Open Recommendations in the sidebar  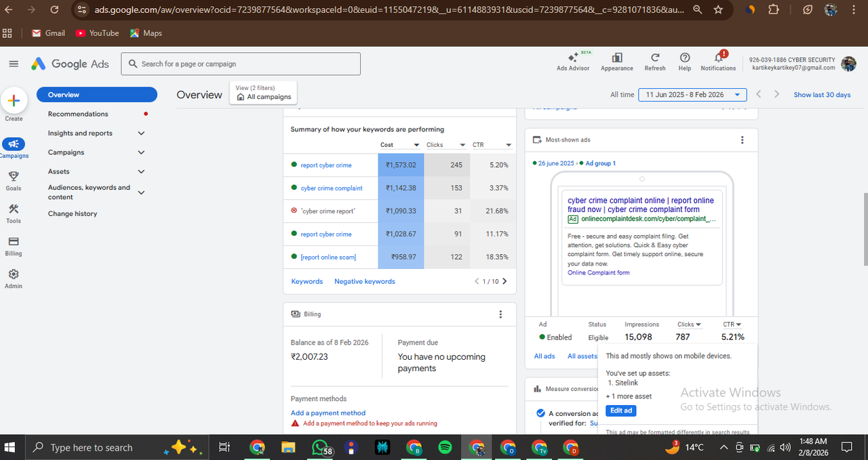pyautogui.click(x=78, y=114)
